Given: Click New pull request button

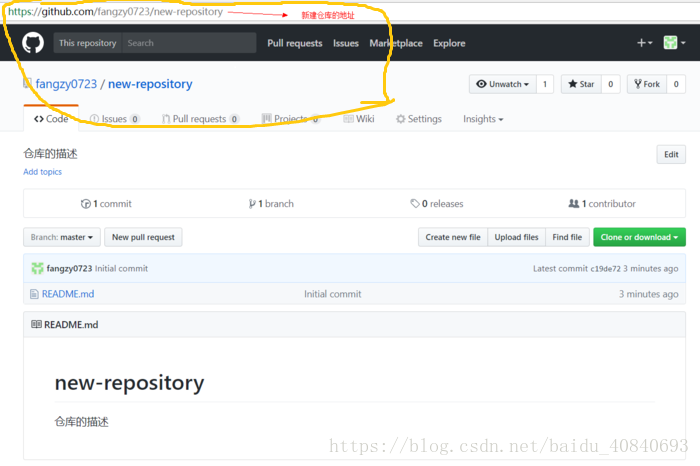Looking at the screenshot, I should [143, 237].
